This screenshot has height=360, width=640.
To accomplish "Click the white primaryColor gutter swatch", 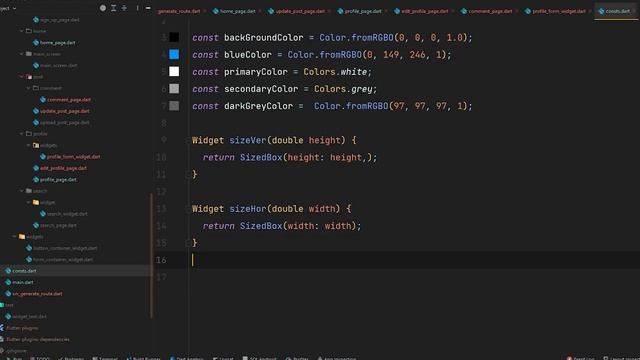I will (x=174, y=71).
